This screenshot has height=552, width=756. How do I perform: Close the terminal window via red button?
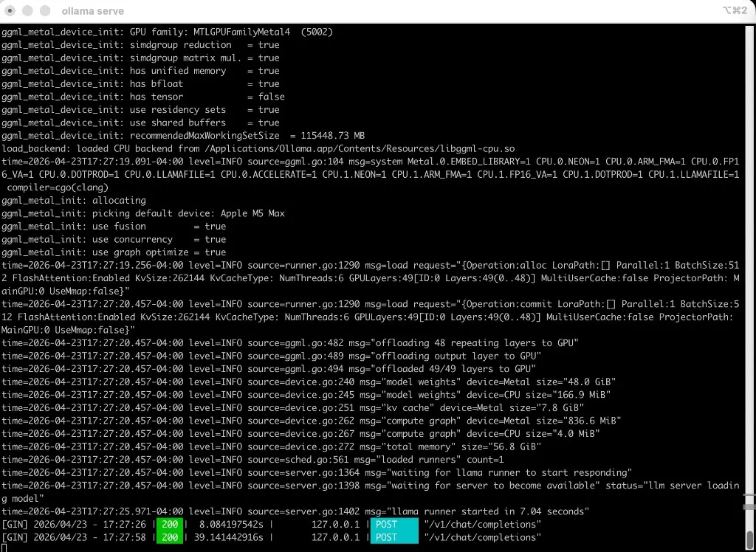click(x=10, y=11)
